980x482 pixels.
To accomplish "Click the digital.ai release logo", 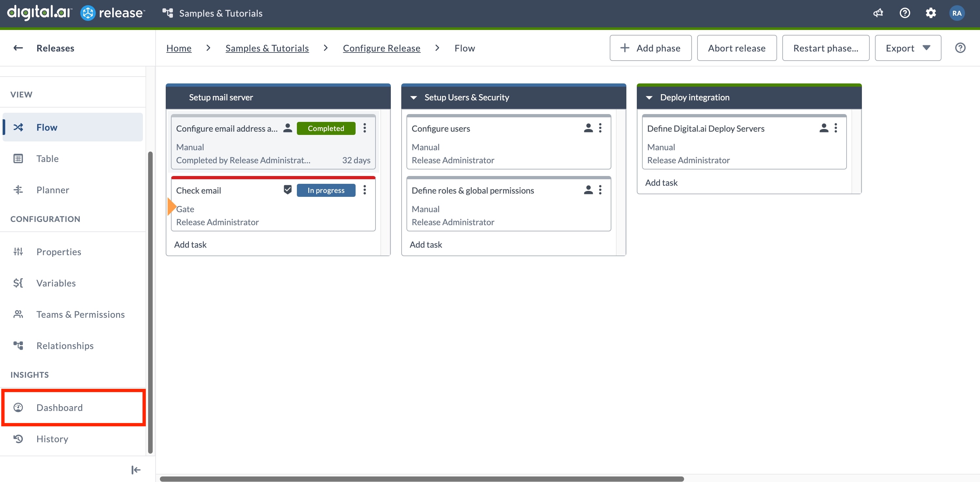I will coord(76,13).
